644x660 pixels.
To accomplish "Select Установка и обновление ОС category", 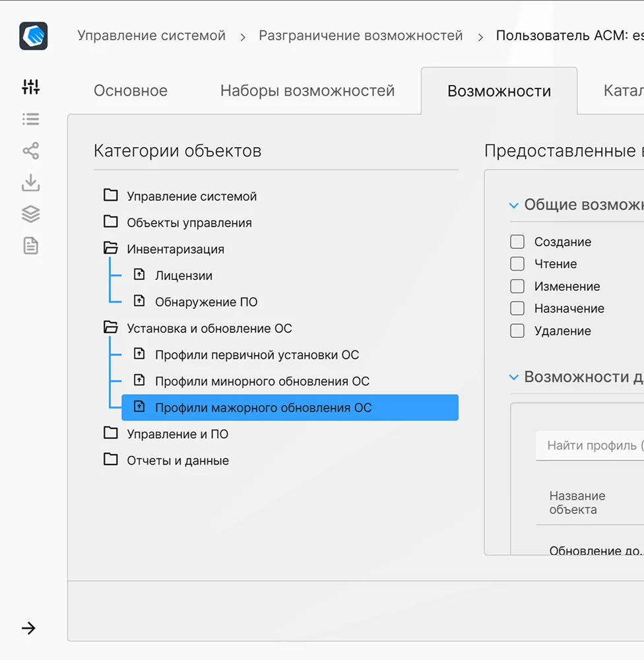I will click(x=210, y=328).
